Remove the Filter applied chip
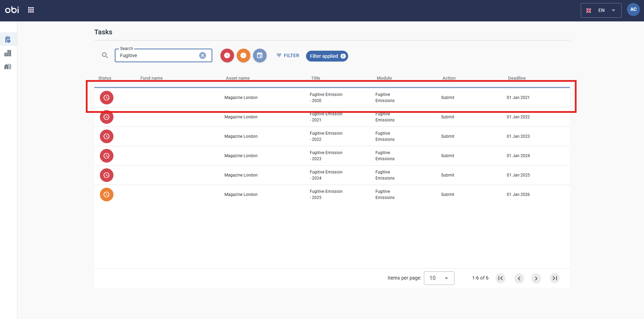This screenshot has width=644, height=319. [x=343, y=56]
